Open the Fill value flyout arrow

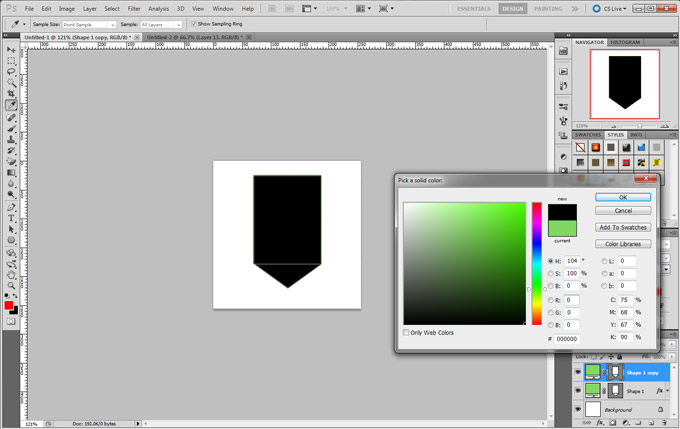pos(672,357)
